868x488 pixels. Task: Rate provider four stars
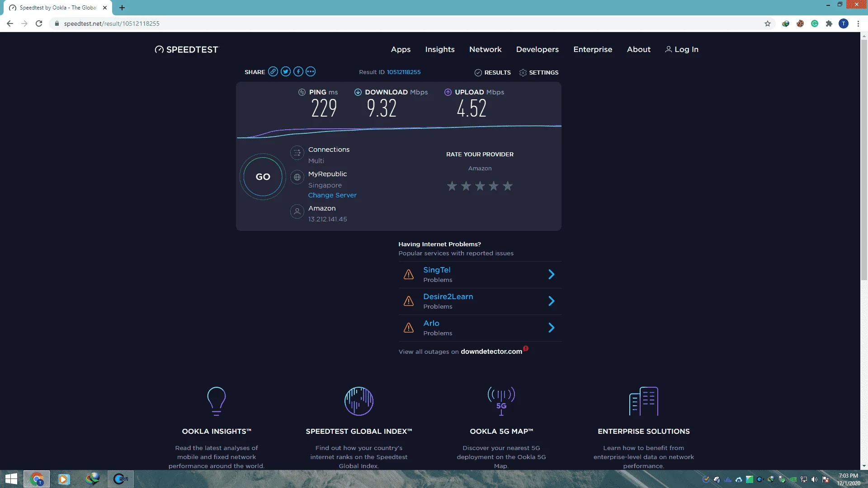(x=494, y=186)
